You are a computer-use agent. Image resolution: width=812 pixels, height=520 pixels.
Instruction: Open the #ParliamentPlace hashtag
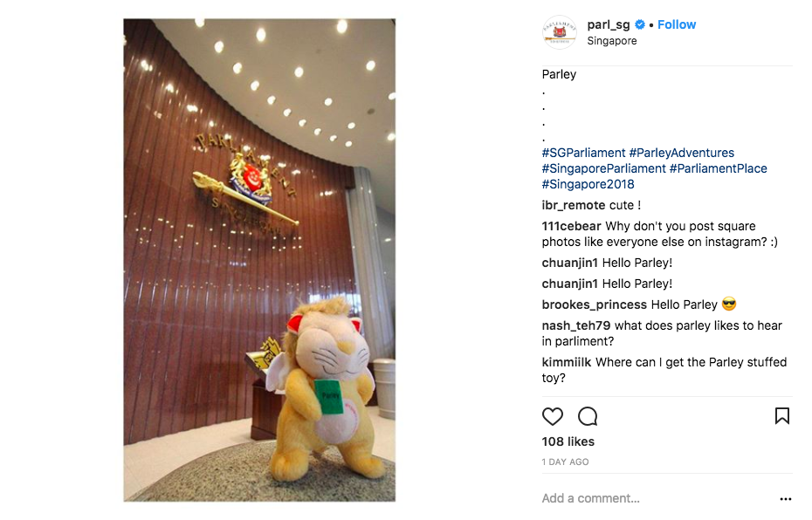click(718, 168)
